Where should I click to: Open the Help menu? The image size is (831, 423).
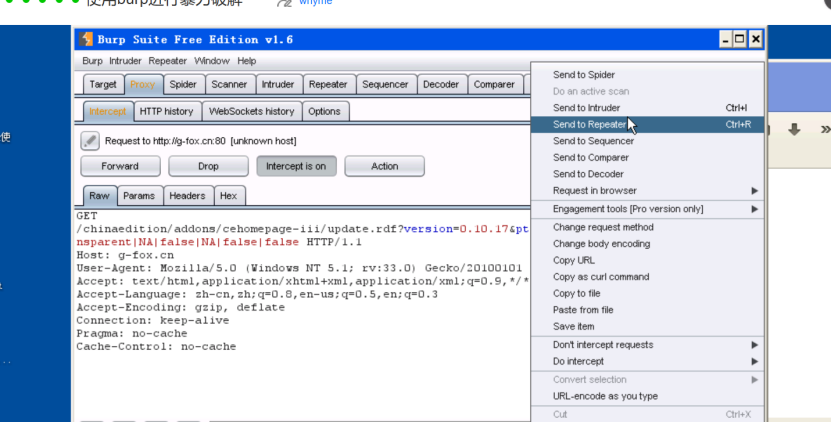[x=246, y=61]
